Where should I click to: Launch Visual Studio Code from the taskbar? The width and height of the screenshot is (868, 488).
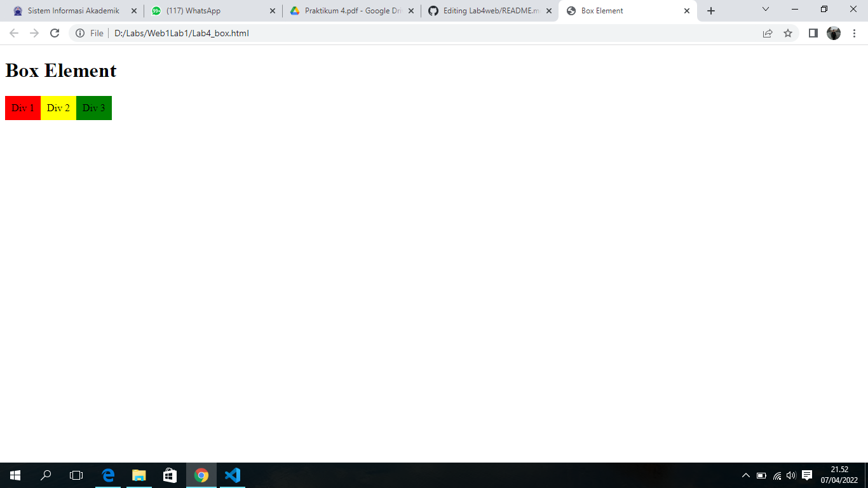point(232,475)
